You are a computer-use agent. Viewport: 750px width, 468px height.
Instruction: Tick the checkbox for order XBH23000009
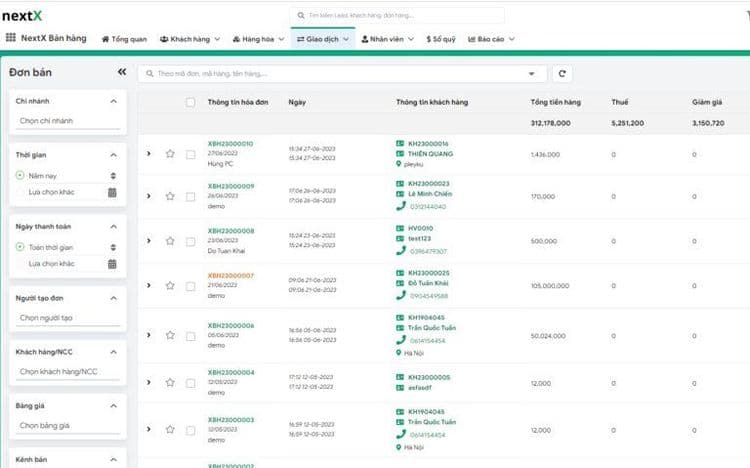pyautogui.click(x=190, y=196)
